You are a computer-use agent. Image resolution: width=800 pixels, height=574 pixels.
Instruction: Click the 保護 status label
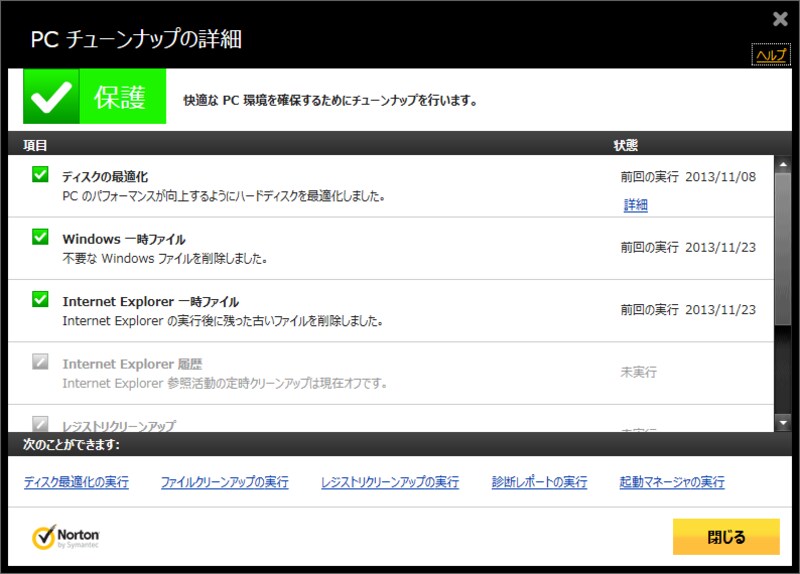(x=120, y=97)
